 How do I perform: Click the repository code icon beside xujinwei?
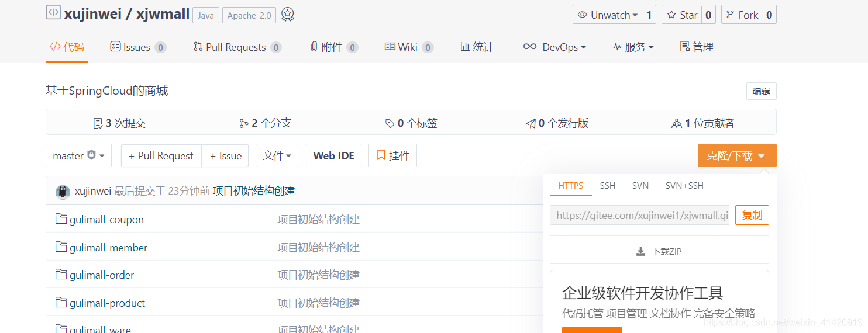coord(53,12)
